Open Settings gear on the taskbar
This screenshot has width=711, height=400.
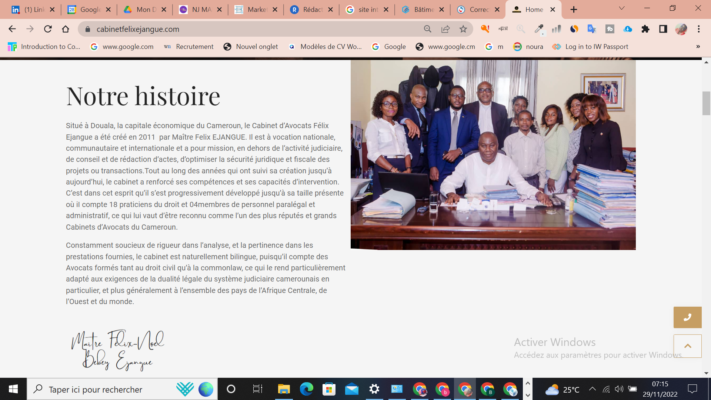coord(374,389)
